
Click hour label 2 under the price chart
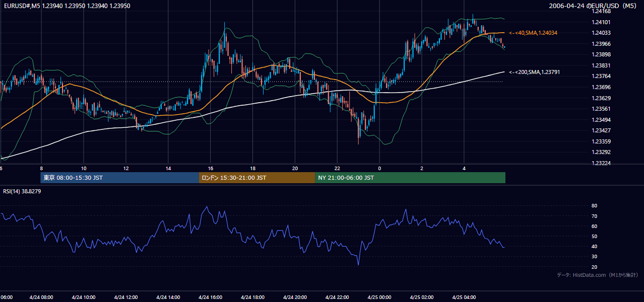pyautogui.click(x=422, y=169)
